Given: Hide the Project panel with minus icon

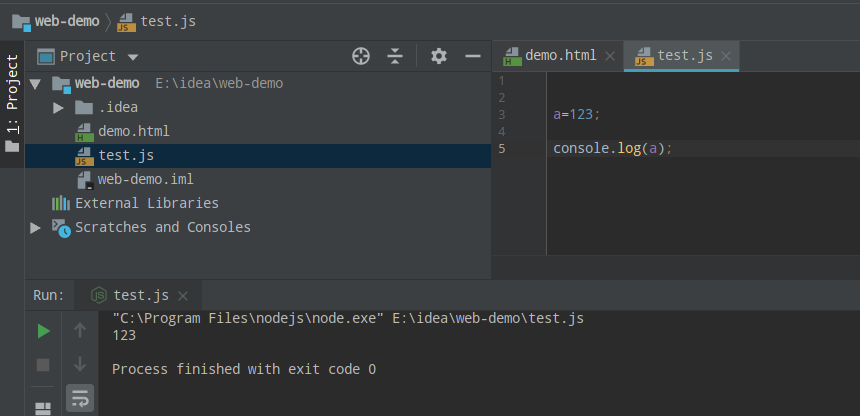Looking at the screenshot, I should [473, 56].
